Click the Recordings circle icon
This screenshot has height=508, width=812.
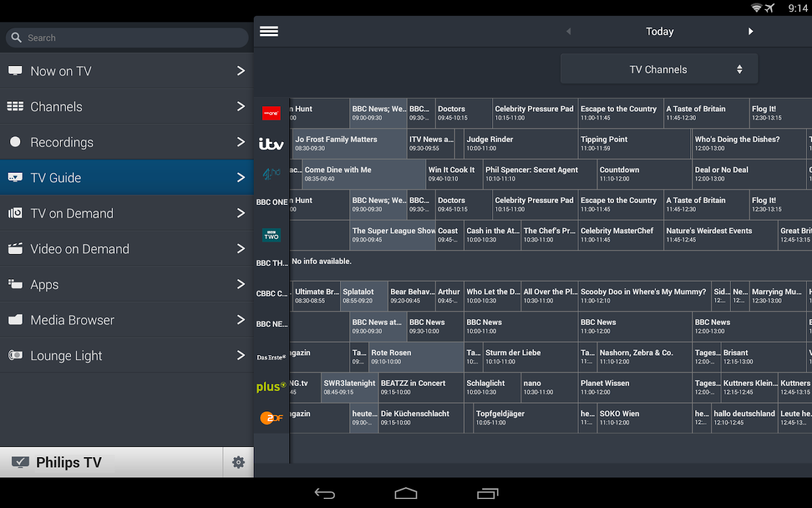[15, 142]
